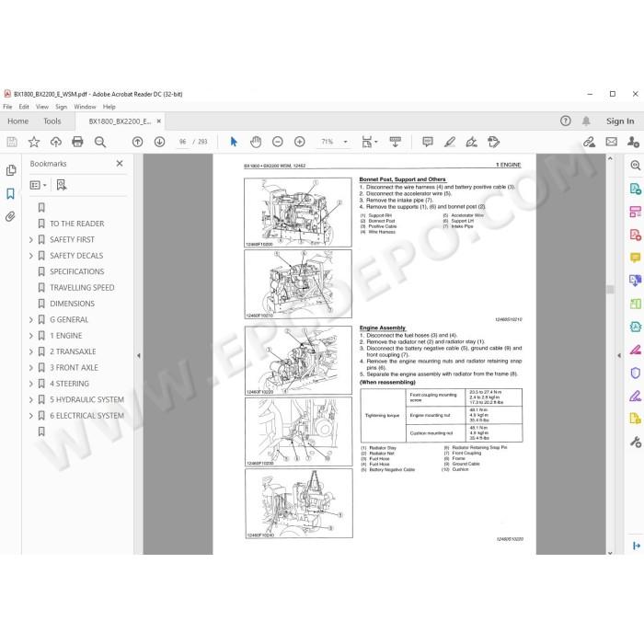Open the Attachments paperclip panel
Image resolution: width=644 pixels, height=644 pixels.
[x=11, y=216]
